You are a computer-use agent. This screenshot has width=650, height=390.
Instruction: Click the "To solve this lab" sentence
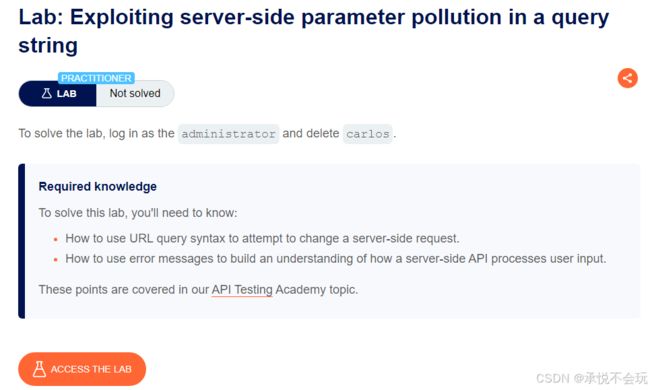tap(138, 213)
